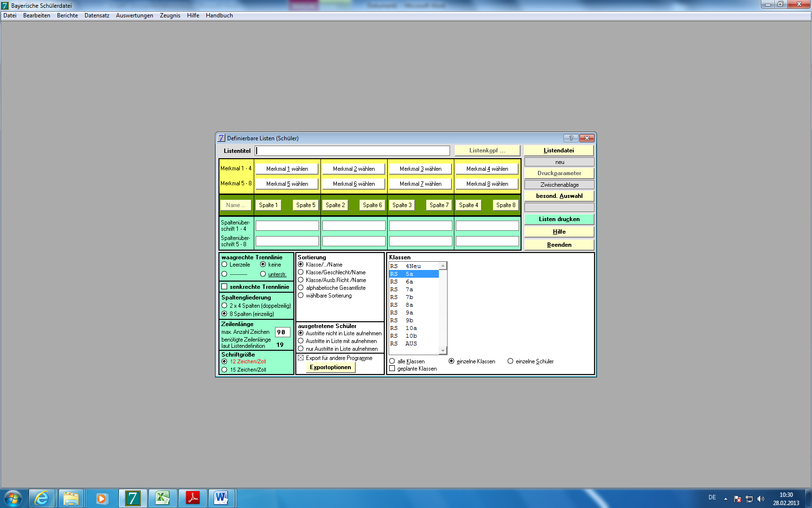Open the Datensatz menu
This screenshot has width=812, height=508.
pos(97,15)
